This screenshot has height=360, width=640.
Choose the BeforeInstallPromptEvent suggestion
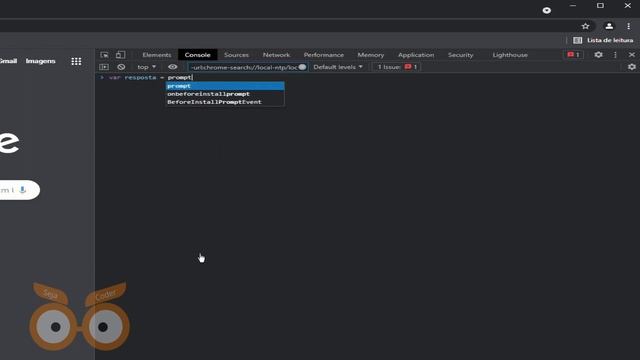click(x=225, y=102)
